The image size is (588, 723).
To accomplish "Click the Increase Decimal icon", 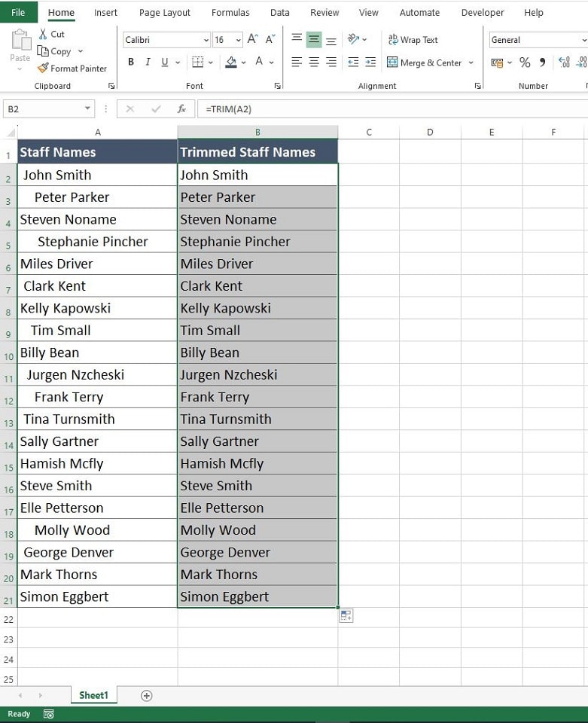I will 564,62.
